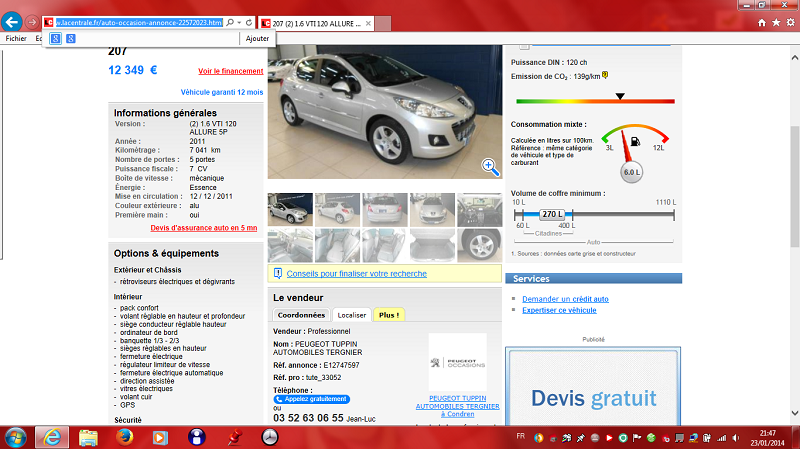Switch to the Coordonnées tab
The height and width of the screenshot is (449, 800).
pos(301,315)
